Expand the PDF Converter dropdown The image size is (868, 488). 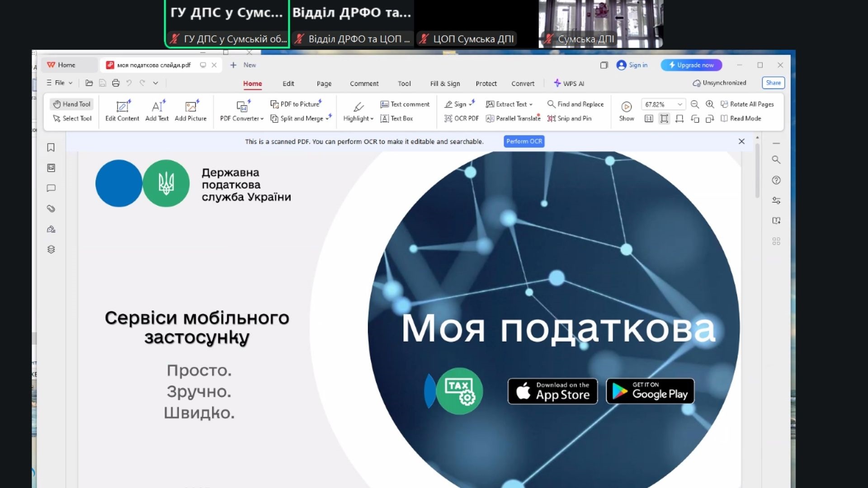(x=262, y=119)
